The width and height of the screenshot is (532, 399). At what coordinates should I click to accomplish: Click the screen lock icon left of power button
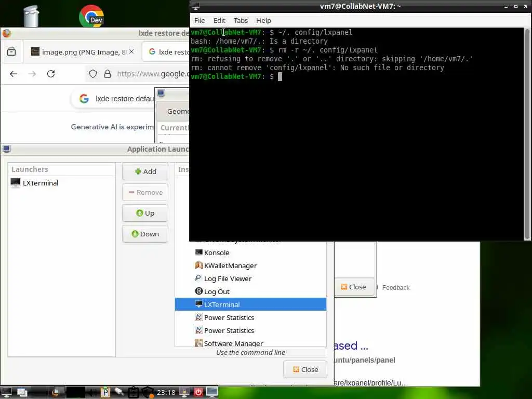pyautogui.click(x=184, y=392)
